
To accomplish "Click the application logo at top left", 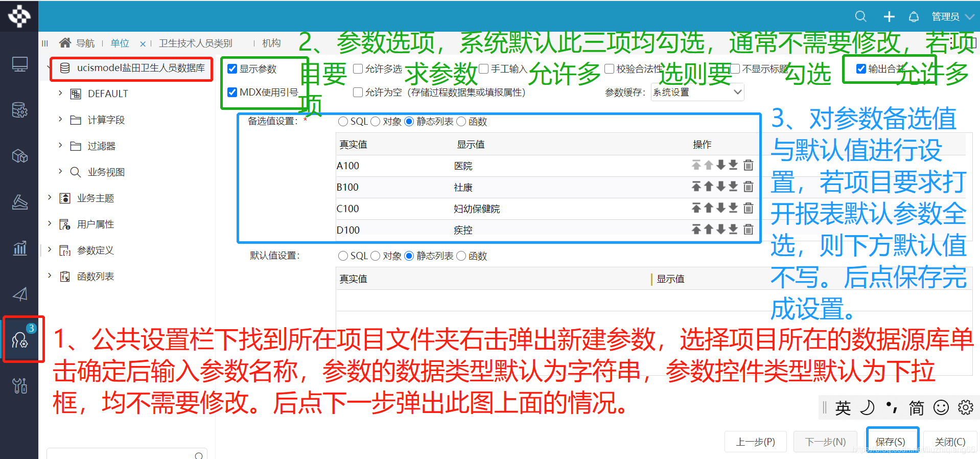I will tap(19, 16).
